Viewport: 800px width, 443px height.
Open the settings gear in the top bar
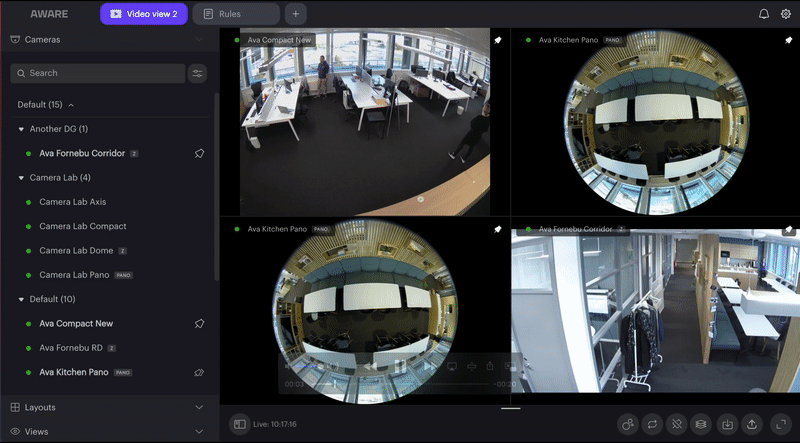tap(786, 14)
